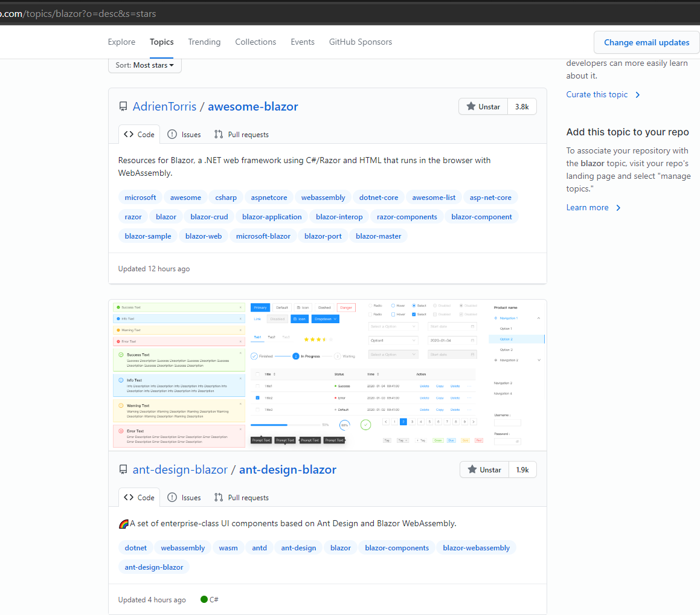Open the ant-design topic tag
The image size is (700, 615).
pyautogui.click(x=298, y=548)
